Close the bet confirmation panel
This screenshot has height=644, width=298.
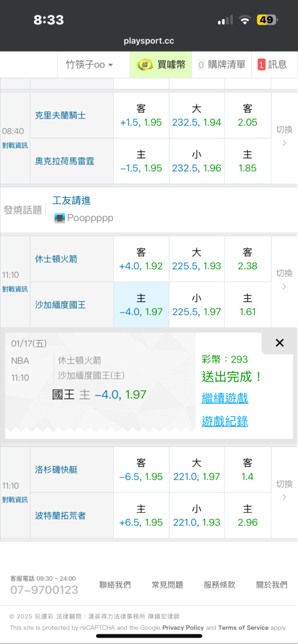pyautogui.click(x=279, y=343)
